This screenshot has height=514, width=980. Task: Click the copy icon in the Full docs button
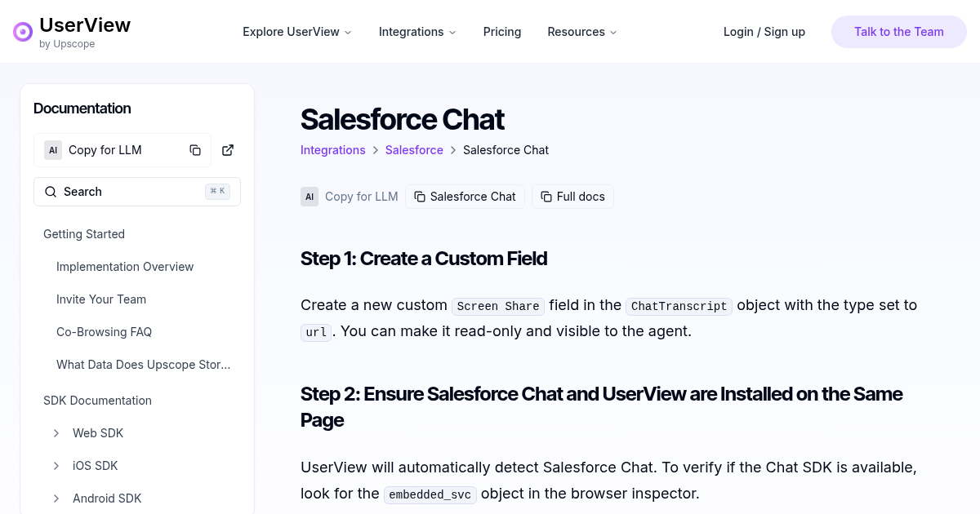click(546, 197)
